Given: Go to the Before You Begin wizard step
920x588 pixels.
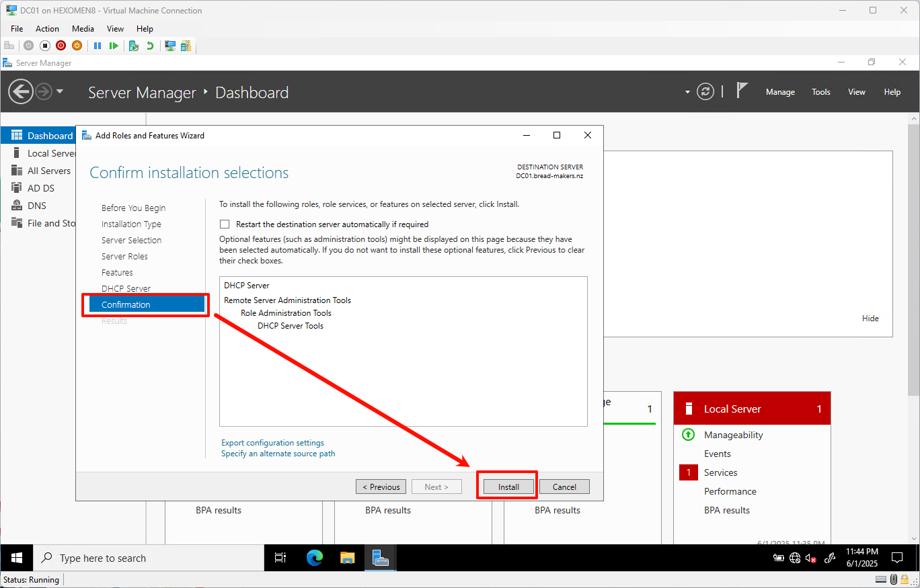Looking at the screenshot, I should [133, 208].
